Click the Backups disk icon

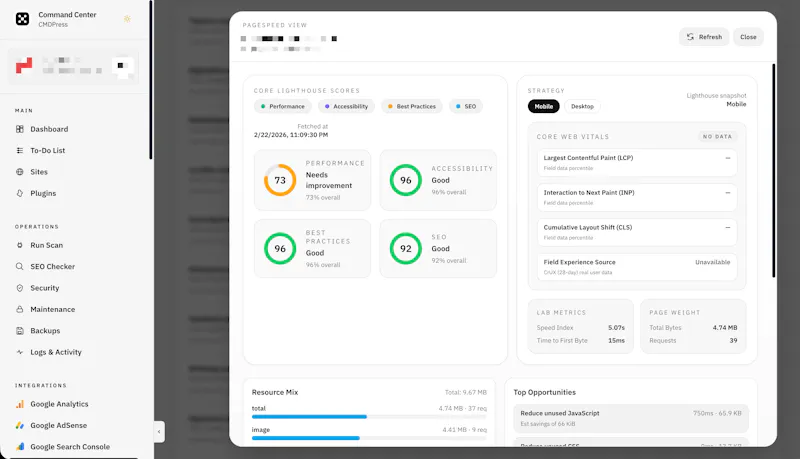(20, 331)
